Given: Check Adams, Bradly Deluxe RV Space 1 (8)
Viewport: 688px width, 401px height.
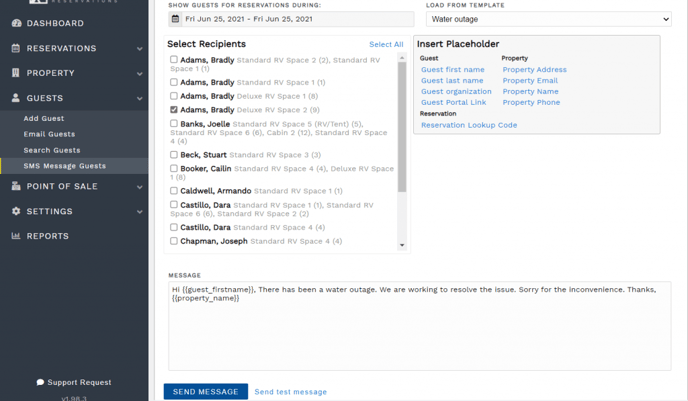Looking at the screenshot, I should pos(174,96).
